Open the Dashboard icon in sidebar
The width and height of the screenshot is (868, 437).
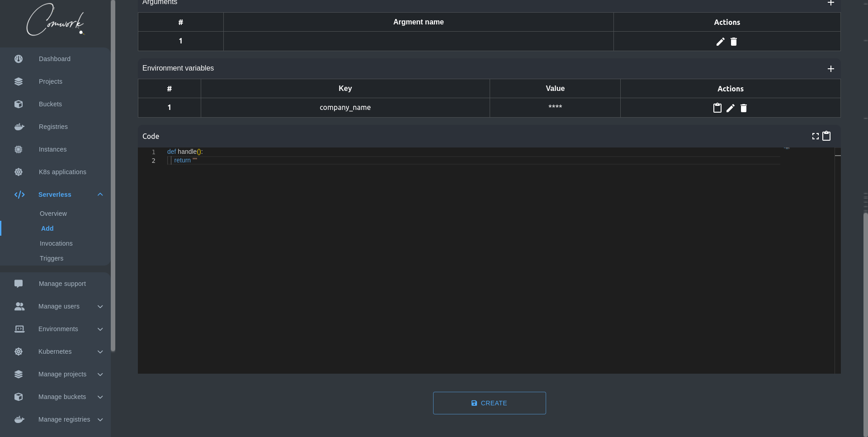tap(19, 59)
